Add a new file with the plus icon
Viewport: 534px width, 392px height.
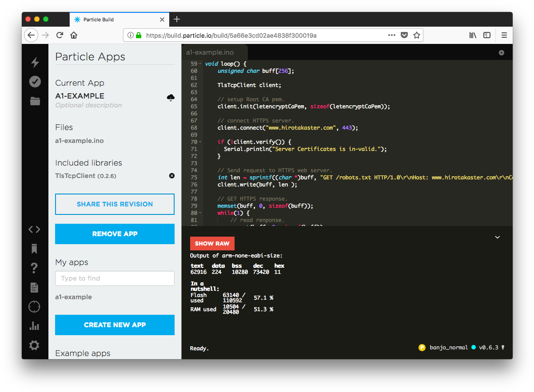click(501, 52)
